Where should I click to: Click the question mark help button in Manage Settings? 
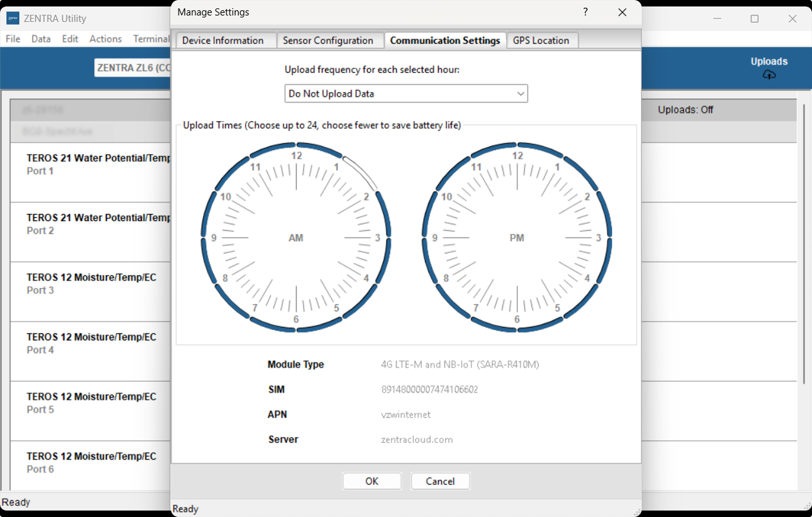pyautogui.click(x=586, y=12)
